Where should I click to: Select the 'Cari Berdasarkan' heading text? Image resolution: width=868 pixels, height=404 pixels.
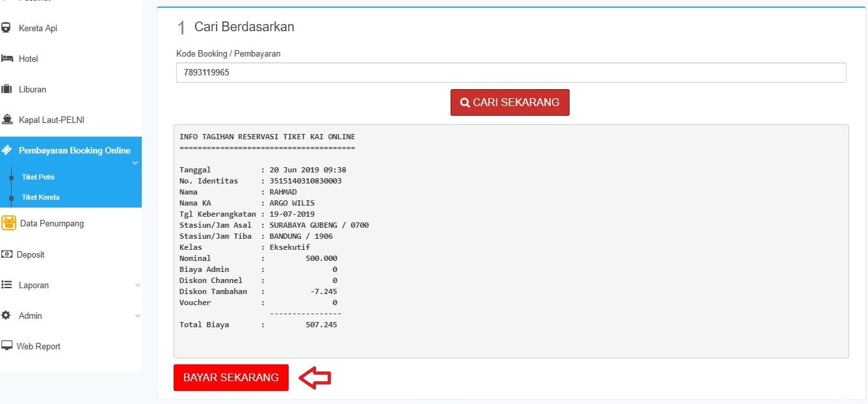point(244,27)
